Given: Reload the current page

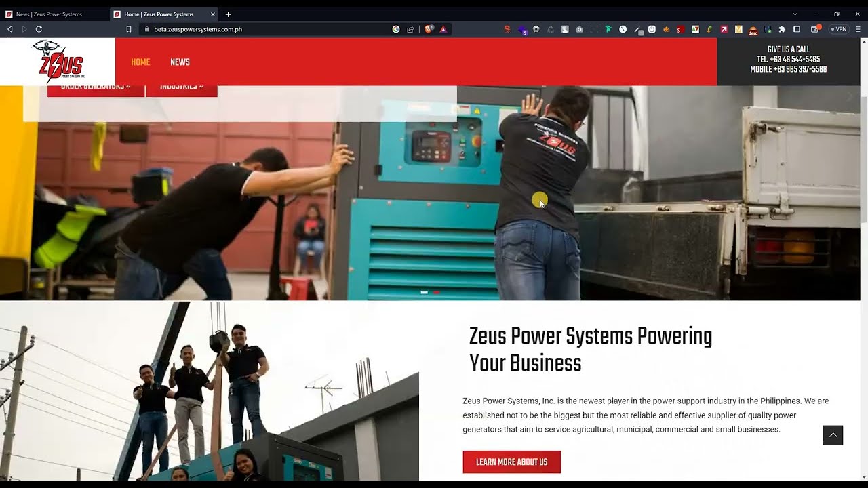Looking at the screenshot, I should [x=39, y=29].
